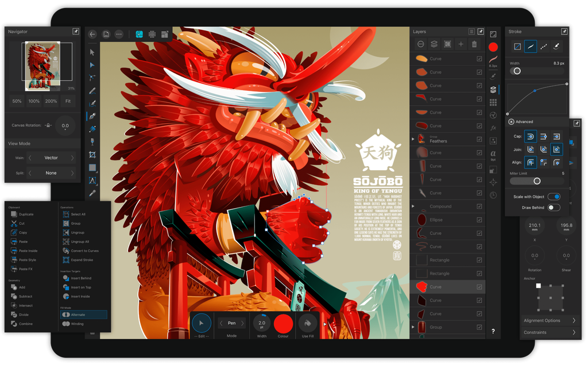Open the Pen Mode selector on the bottom bar
588x368 pixels.
coord(232,324)
